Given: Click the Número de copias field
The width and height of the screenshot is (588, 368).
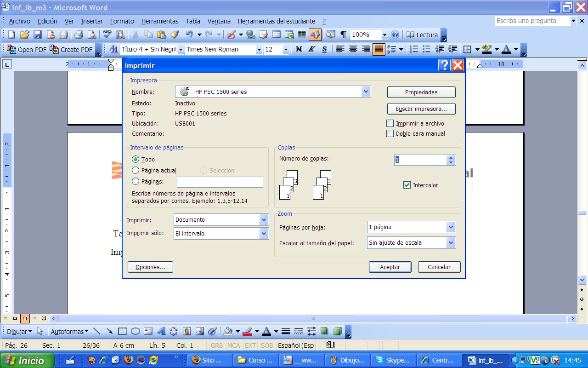Looking at the screenshot, I should coord(420,160).
